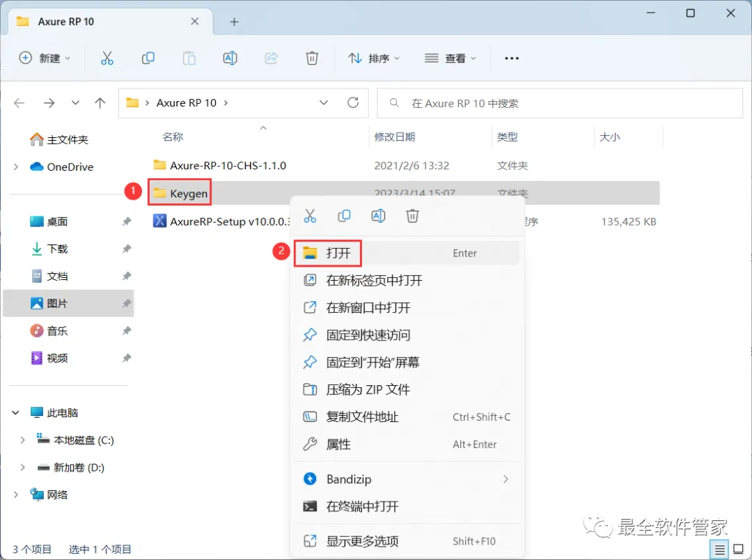The image size is (752, 560).
Task: Choose 压缩为 ZIP 文件
Action: [x=407, y=389]
